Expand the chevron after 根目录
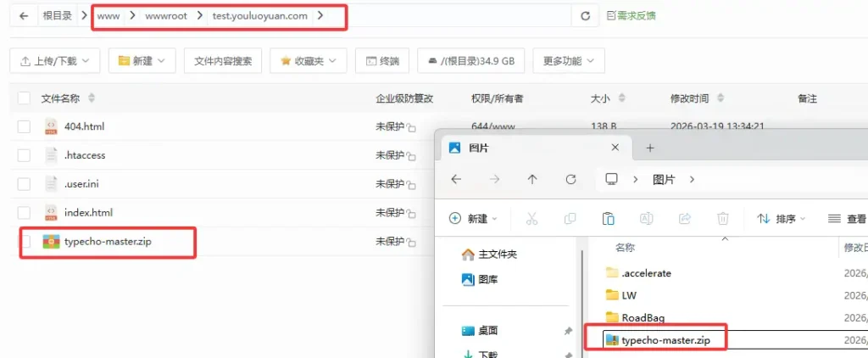 (84, 16)
